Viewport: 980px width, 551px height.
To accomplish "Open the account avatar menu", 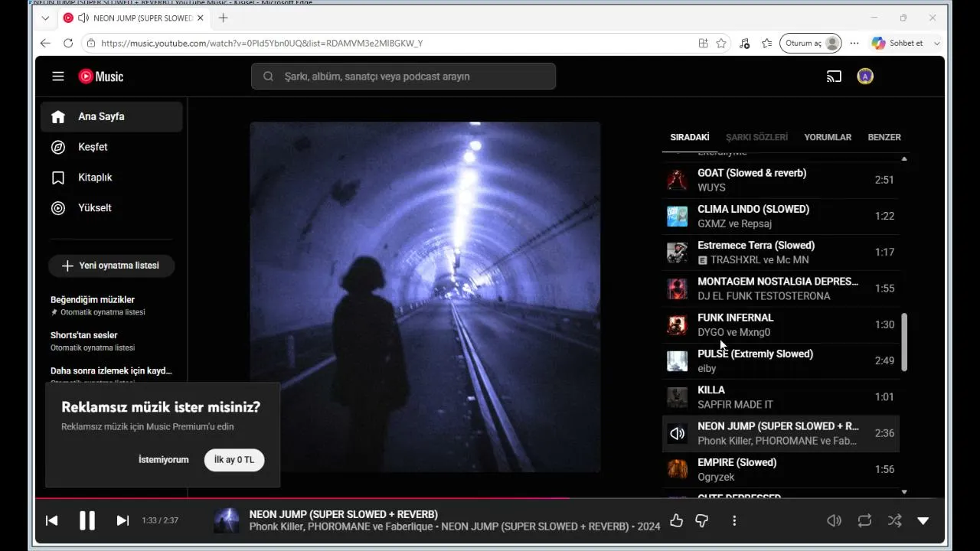I will [865, 77].
